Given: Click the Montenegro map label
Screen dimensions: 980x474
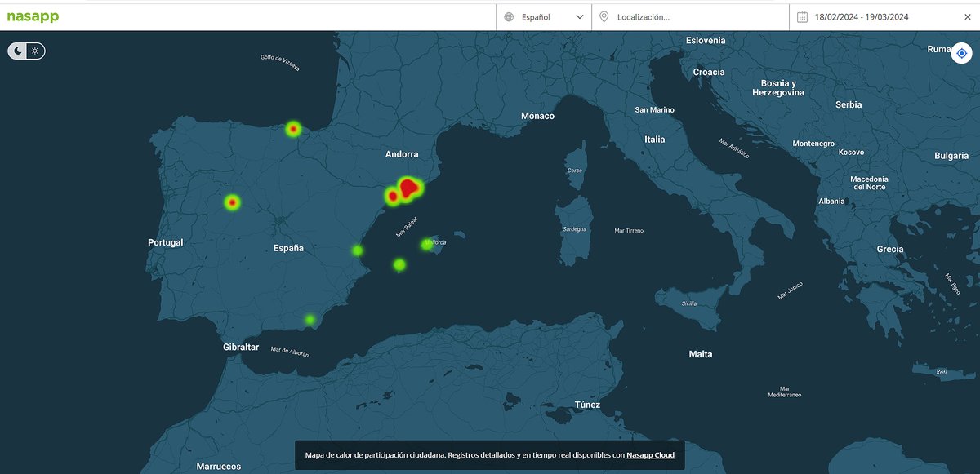Looking at the screenshot, I should [813, 144].
